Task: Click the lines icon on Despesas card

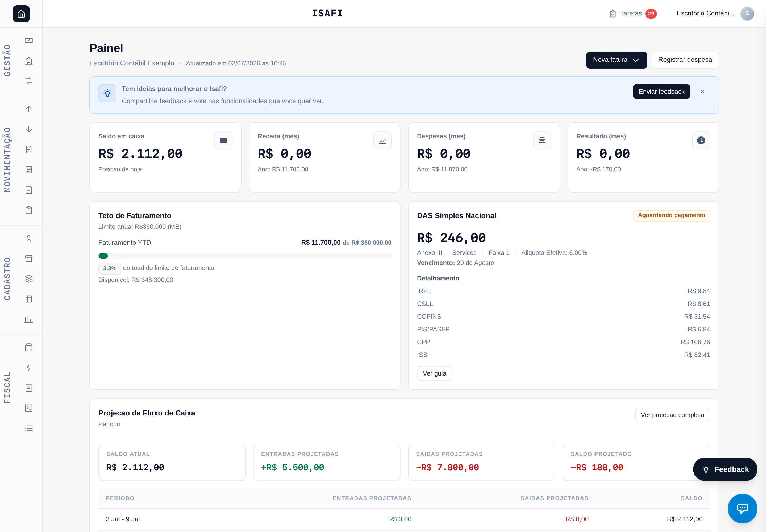Action: point(542,140)
